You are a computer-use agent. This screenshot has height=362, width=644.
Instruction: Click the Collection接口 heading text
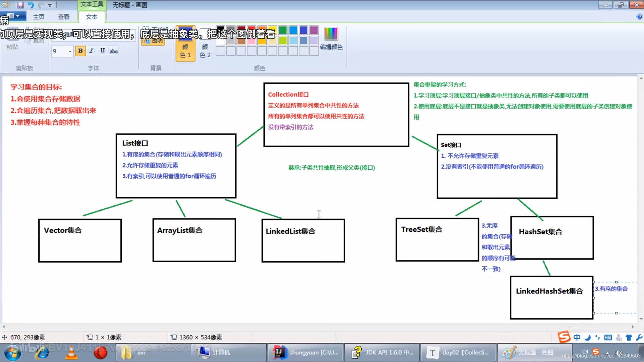pos(289,95)
